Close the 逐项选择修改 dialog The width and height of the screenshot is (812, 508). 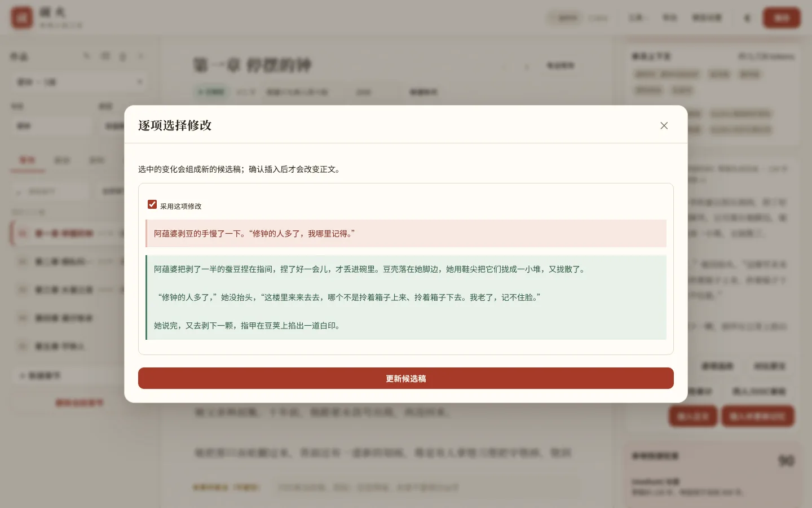click(x=664, y=125)
